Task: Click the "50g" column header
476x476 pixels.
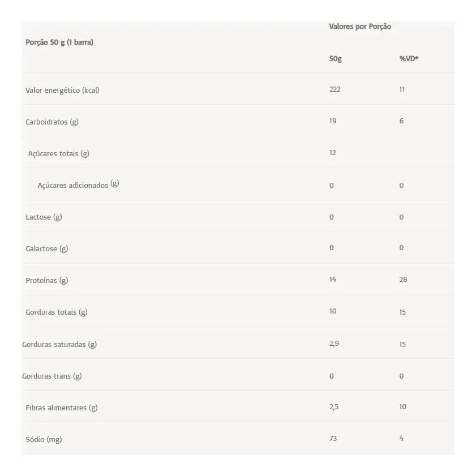Action: [x=335, y=58]
